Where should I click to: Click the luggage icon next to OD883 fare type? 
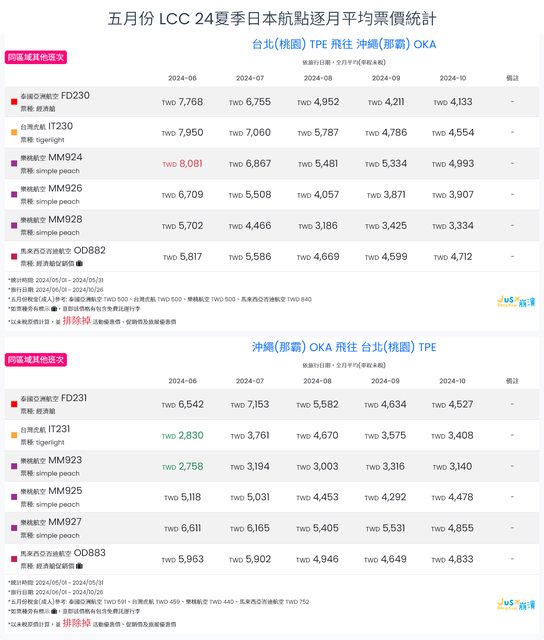tap(79, 566)
